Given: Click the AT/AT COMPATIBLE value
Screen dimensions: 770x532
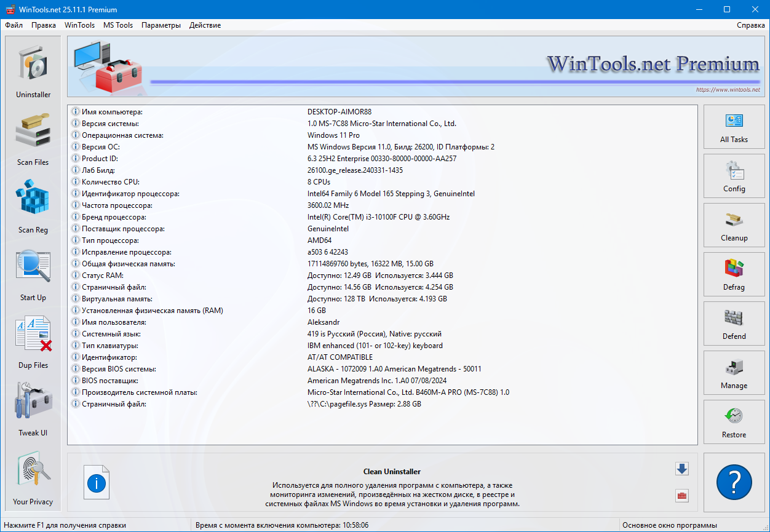Looking at the screenshot, I should pos(340,357).
